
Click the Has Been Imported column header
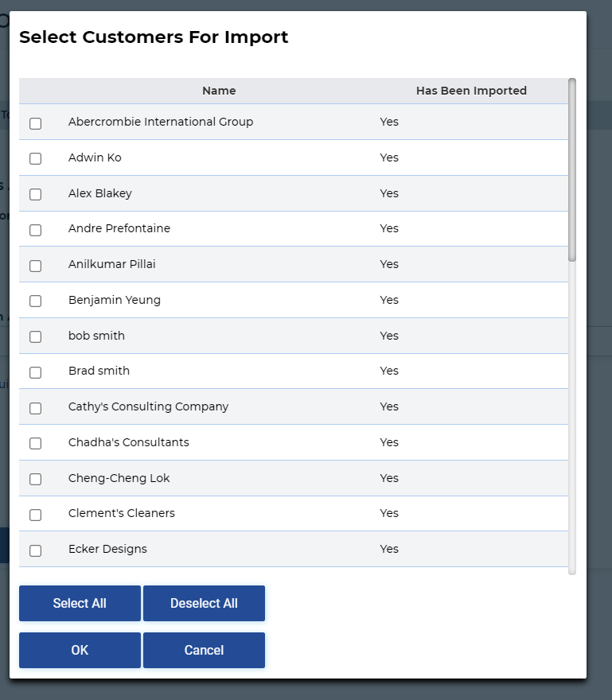pos(471,91)
